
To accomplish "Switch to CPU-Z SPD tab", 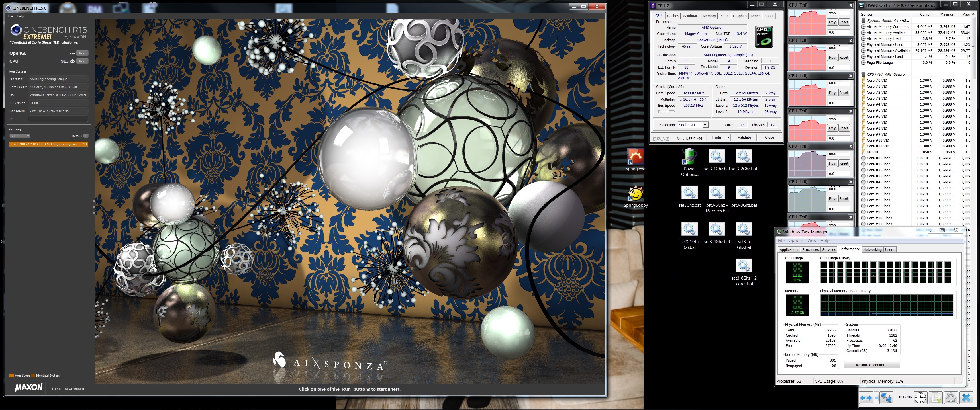I will [x=724, y=16].
